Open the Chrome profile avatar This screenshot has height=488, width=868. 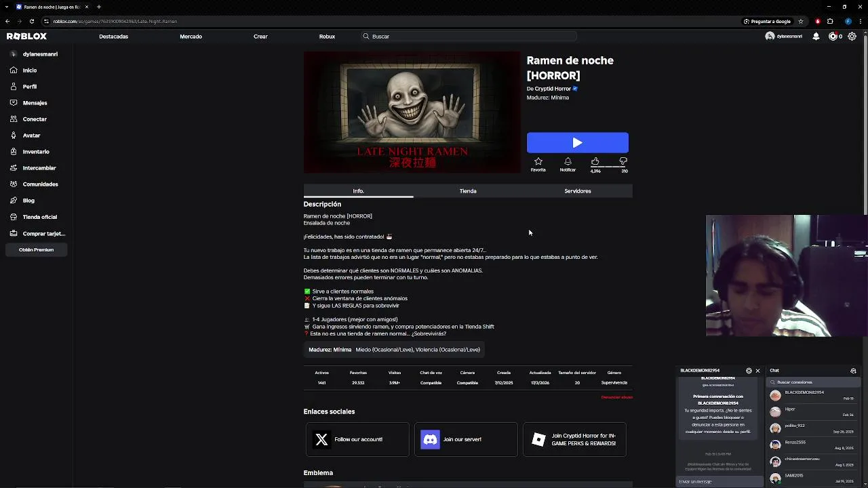point(848,21)
